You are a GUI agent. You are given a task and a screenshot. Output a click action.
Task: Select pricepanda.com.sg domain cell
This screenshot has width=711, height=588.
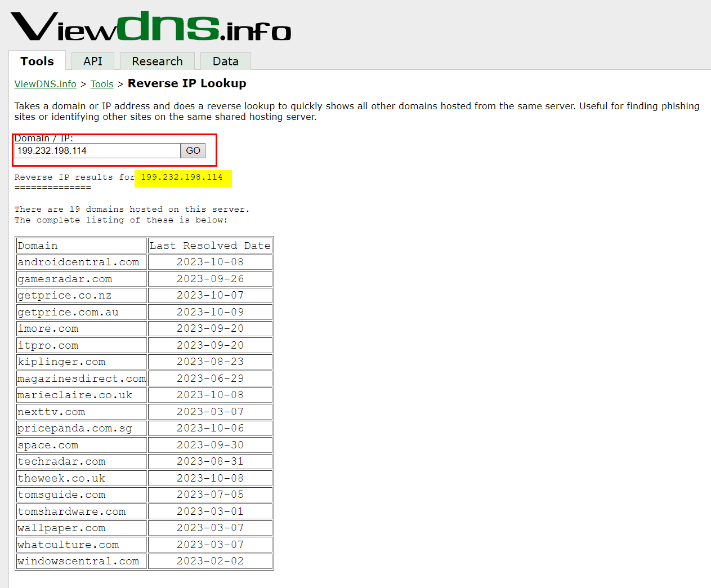pos(82,428)
